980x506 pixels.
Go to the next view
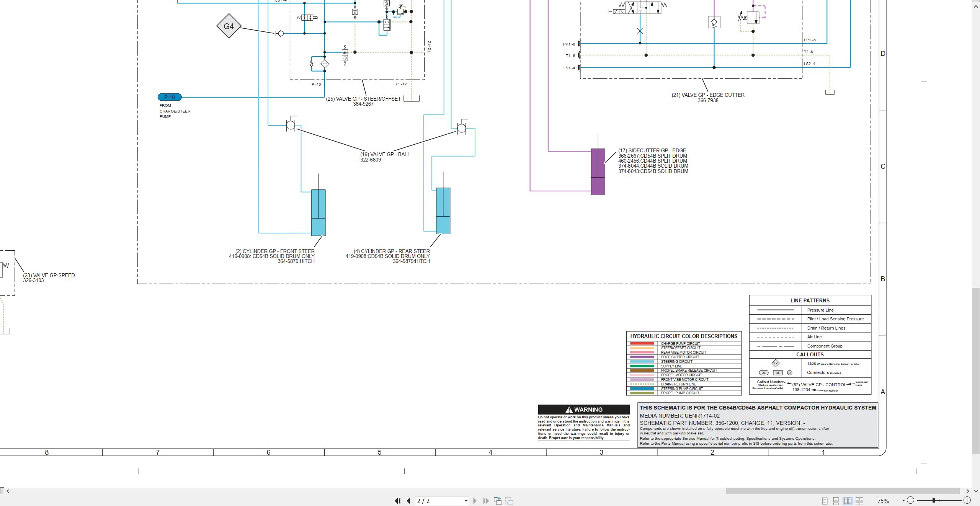[x=509, y=501]
